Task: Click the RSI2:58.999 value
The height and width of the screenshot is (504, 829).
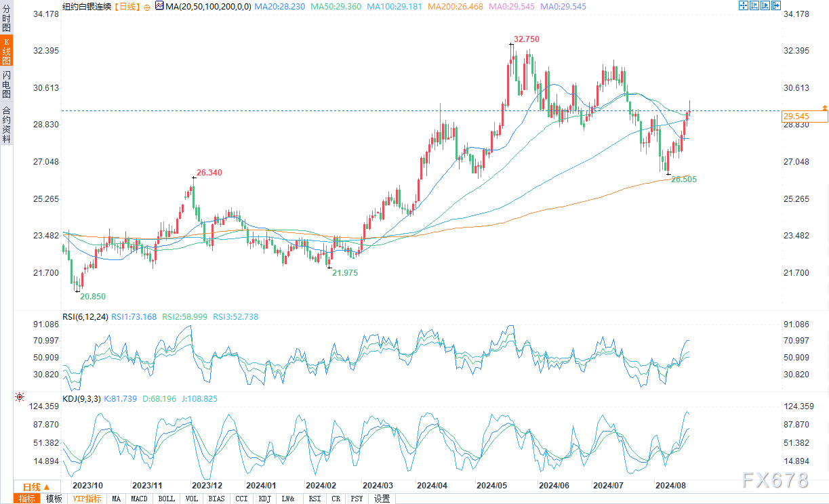Action: click(x=185, y=316)
